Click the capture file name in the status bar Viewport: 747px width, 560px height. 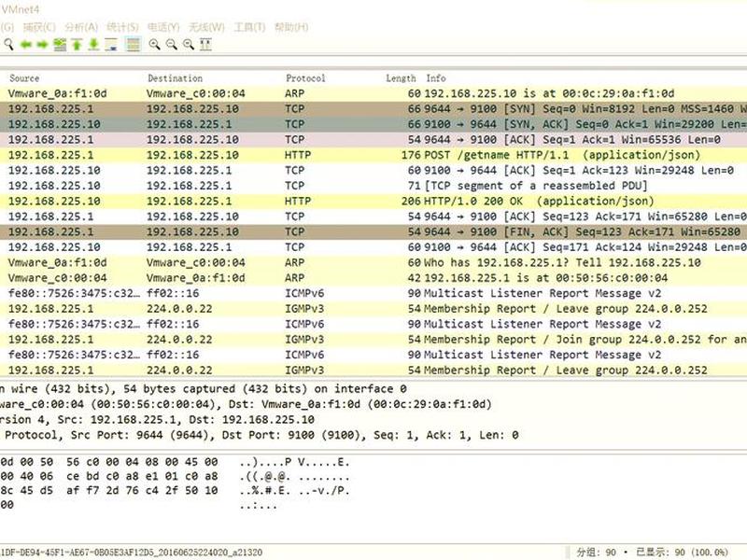131,553
